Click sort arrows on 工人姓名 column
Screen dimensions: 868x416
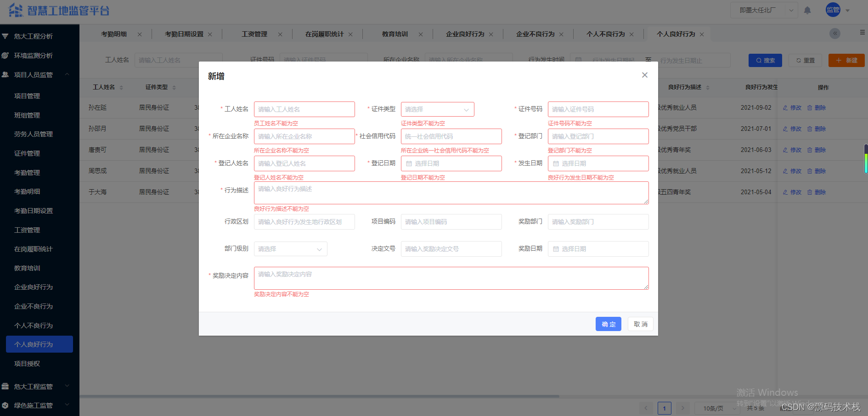coord(122,87)
